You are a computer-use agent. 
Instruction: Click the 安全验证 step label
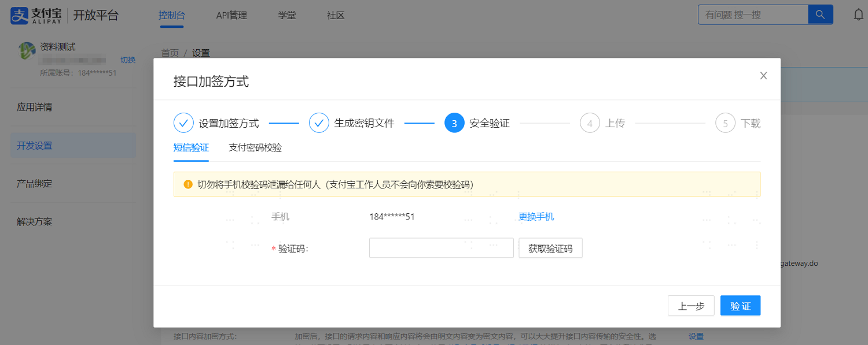[x=490, y=123]
